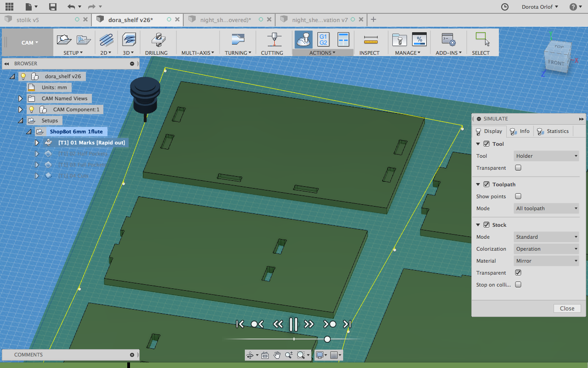Image resolution: width=588 pixels, height=368 pixels.
Task: Switch to the night_she...vation v7 tab
Action: (320, 20)
